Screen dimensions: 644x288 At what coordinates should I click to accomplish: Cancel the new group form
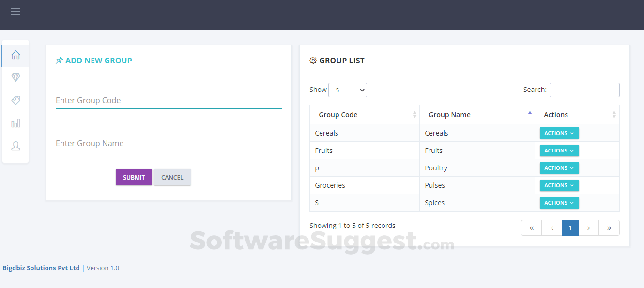172,177
